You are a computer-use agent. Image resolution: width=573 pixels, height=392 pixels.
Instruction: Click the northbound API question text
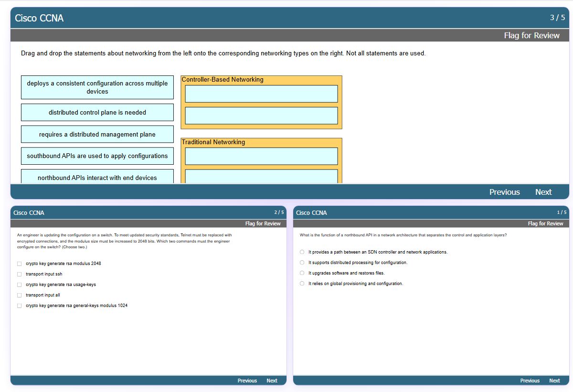tap(403, 235)
